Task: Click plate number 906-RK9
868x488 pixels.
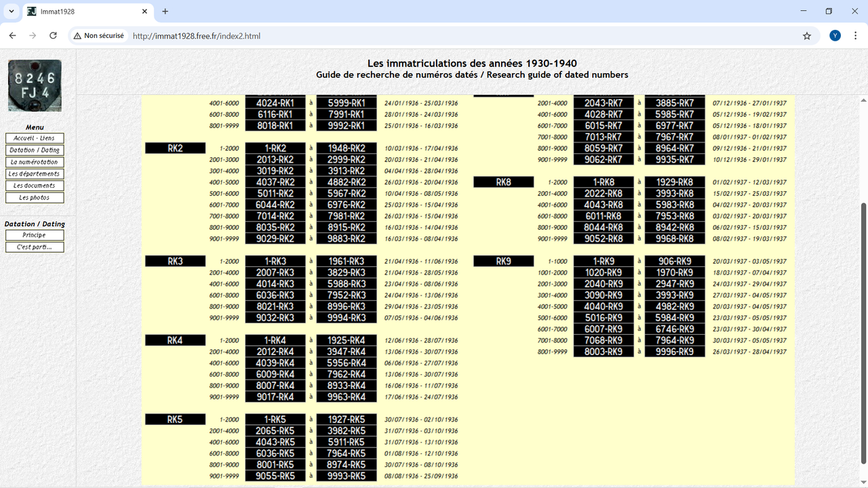Action: tap(675, 262)
